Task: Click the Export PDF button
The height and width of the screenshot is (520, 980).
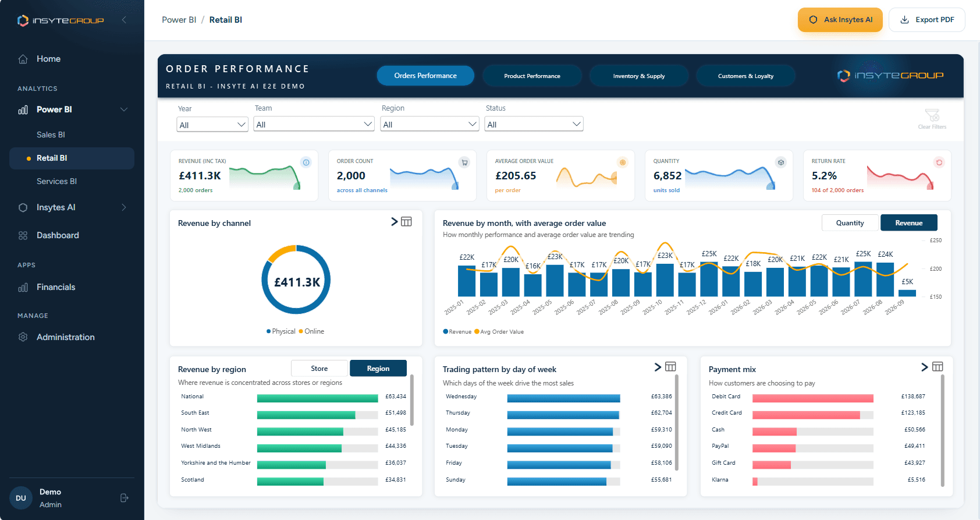Action: point(927,20)
